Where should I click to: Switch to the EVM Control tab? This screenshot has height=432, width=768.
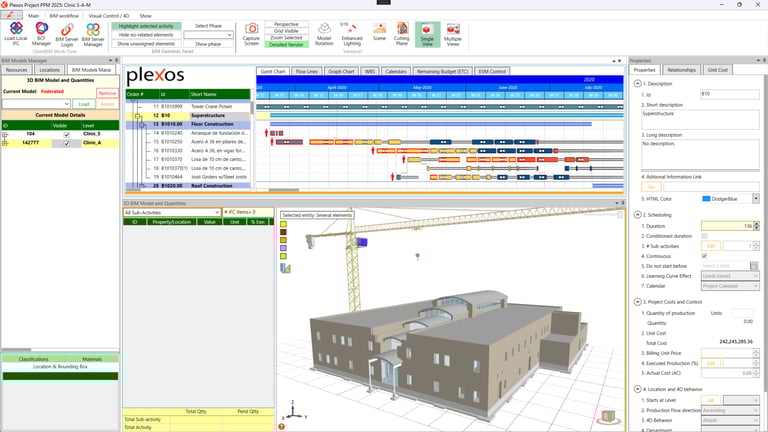pyautogui.click(x=492, y=72)
